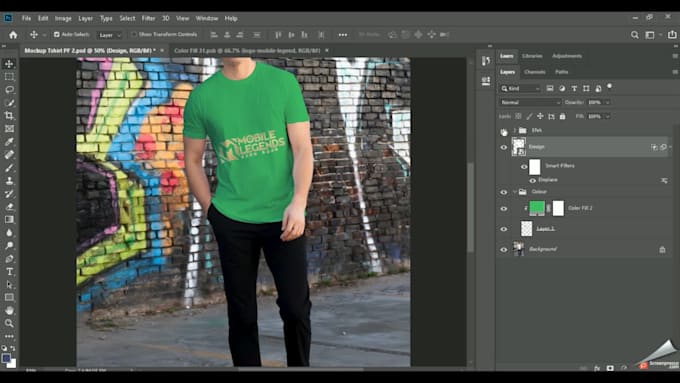Hide the Smart Filters eye icon
This screenshot has width=680, height=383.
(x=524, y=167)
